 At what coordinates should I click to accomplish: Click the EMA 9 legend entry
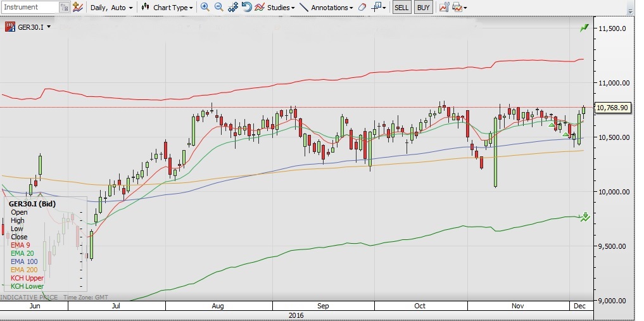click(20, 245)
